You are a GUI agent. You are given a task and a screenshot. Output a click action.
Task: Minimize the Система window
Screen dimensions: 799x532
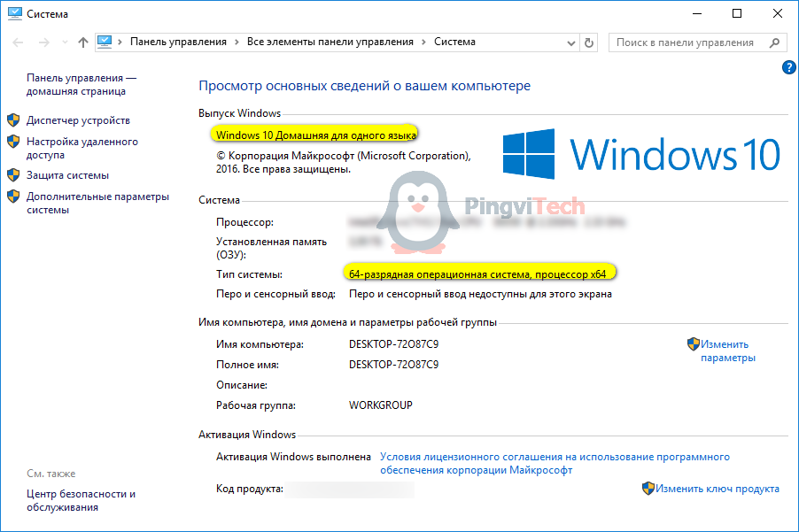coord(697,14)
